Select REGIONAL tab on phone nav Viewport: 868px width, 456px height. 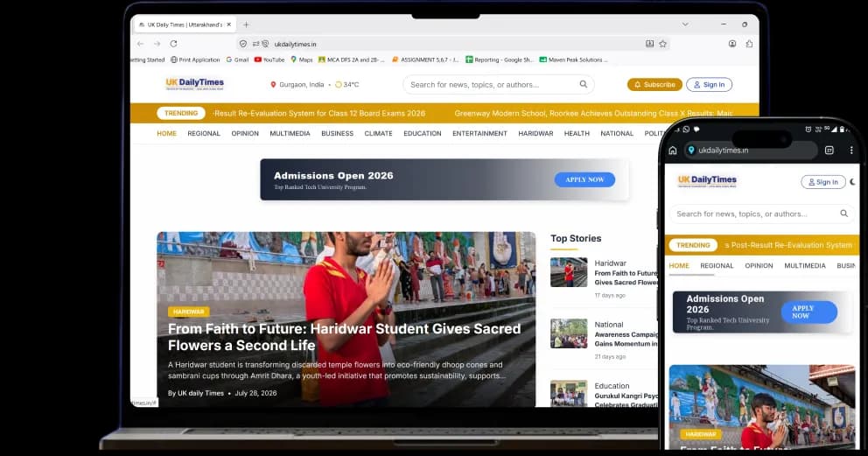coord(717,265)
